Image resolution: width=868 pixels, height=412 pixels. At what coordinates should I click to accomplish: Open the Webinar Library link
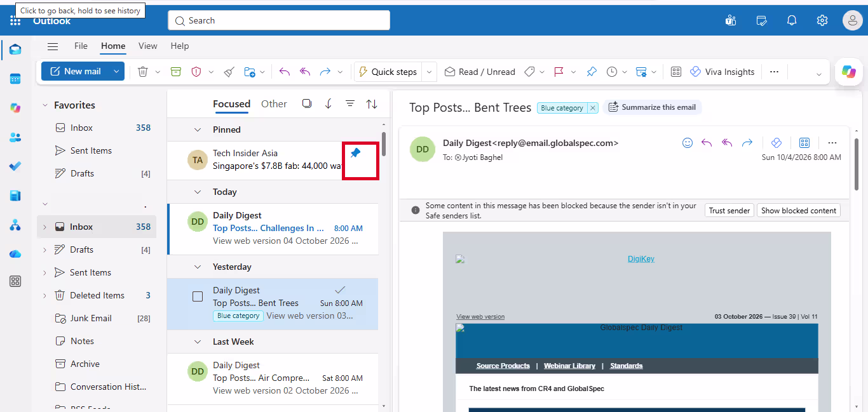point(569,366)
